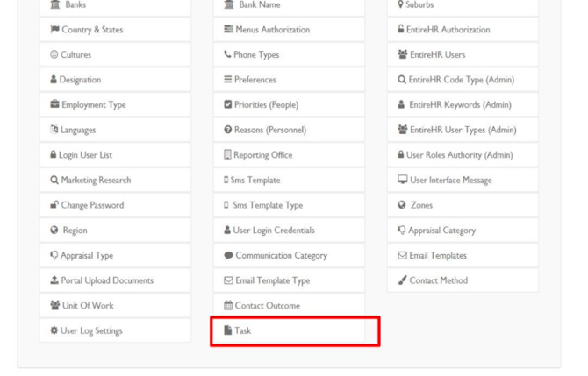Open the Priorities (People) menu item
Image resolution: width=588 pixels, height=376 pixels.
[x=289, y=104]
